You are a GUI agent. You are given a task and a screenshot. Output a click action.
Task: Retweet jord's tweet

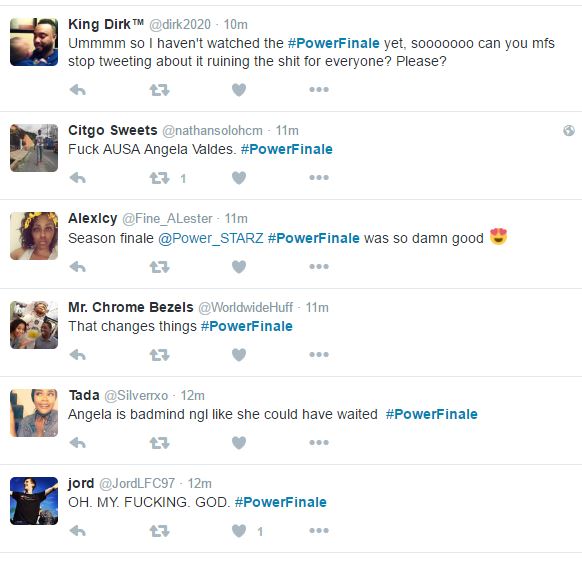click(x=160, y=531)
